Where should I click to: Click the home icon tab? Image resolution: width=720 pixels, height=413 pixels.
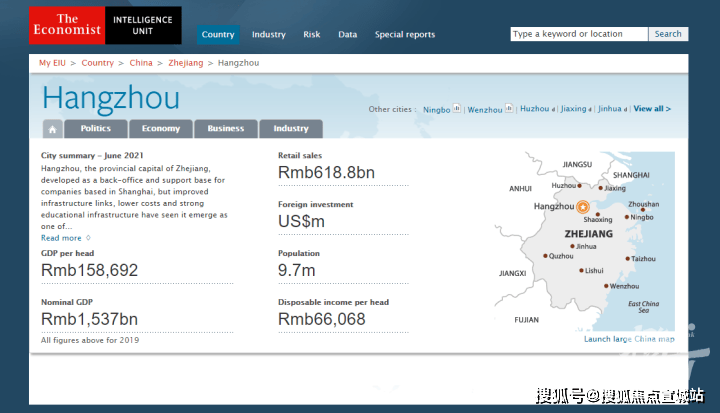click(x=53, y=129)
